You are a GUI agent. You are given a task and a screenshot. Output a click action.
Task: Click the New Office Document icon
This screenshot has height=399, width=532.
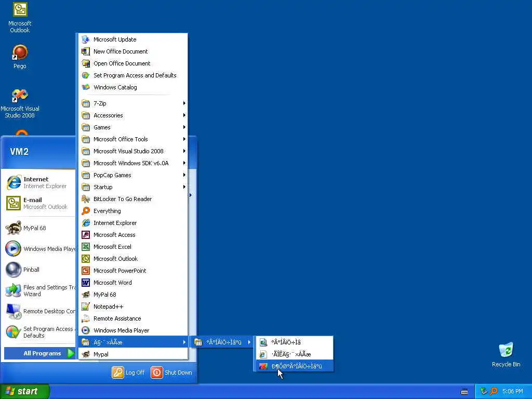pos(86,51)
